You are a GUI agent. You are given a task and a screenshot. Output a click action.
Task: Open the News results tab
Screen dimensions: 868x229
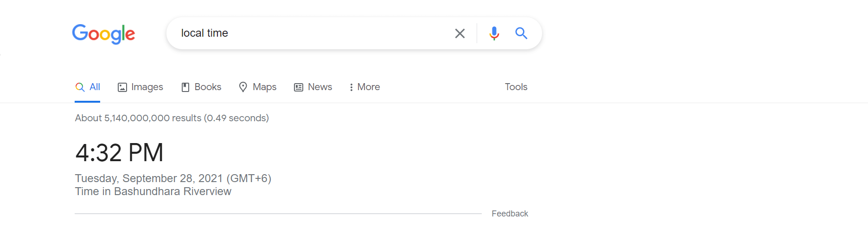tap(320, 87)
